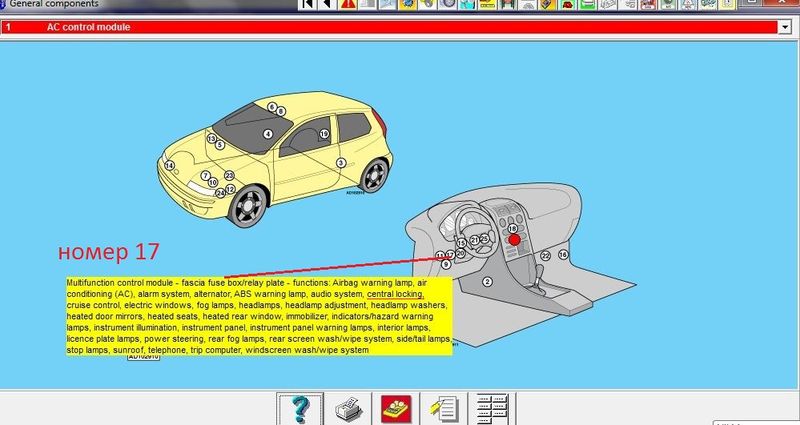This screenshot has height=425, width=800.
Task: Click component number 2 on the interior floor
Action: pyautogui.click(x=487, y=283)
